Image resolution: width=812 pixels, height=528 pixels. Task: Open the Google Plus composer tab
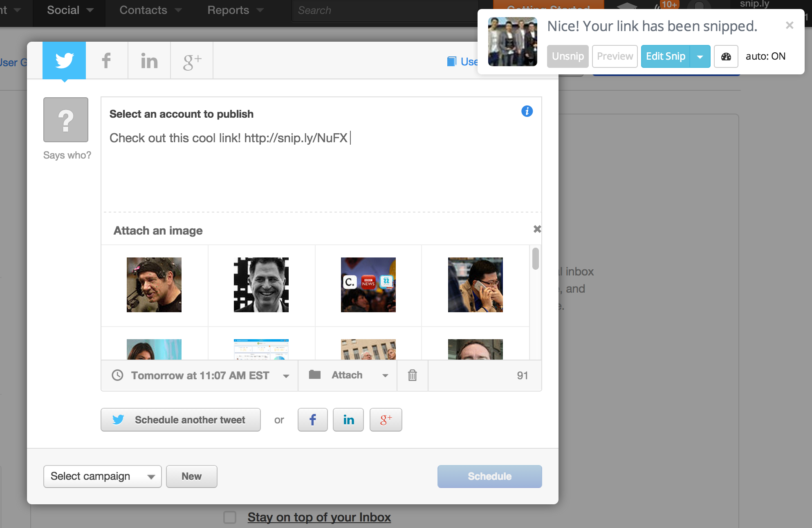click(x=192, y=60)
